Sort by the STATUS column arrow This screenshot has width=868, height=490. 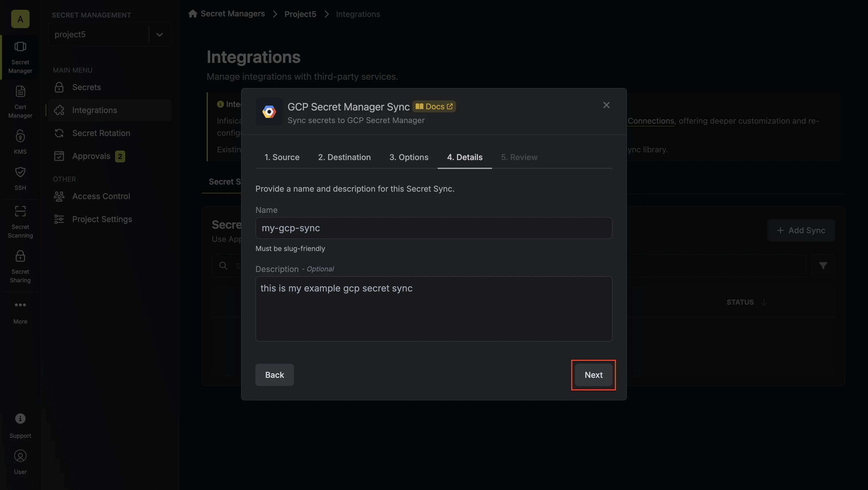click(x=764, y=302)
